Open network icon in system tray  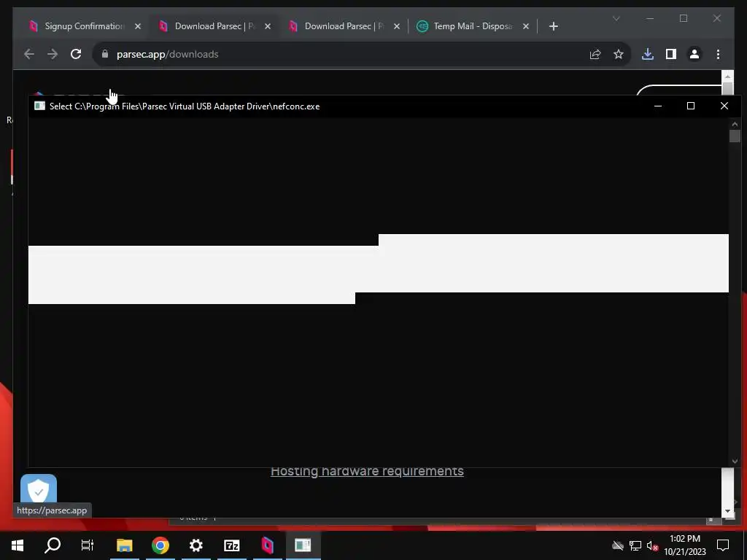coord(635,545)
